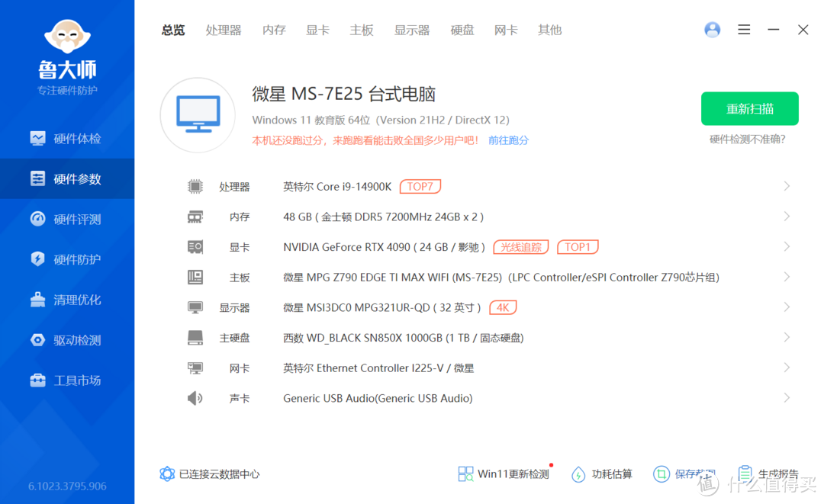Viewport: 824px width, 504px height.
Task: Click the 硬件检测不准确? link
Action: pyautogui.click(x=747, y=139)
